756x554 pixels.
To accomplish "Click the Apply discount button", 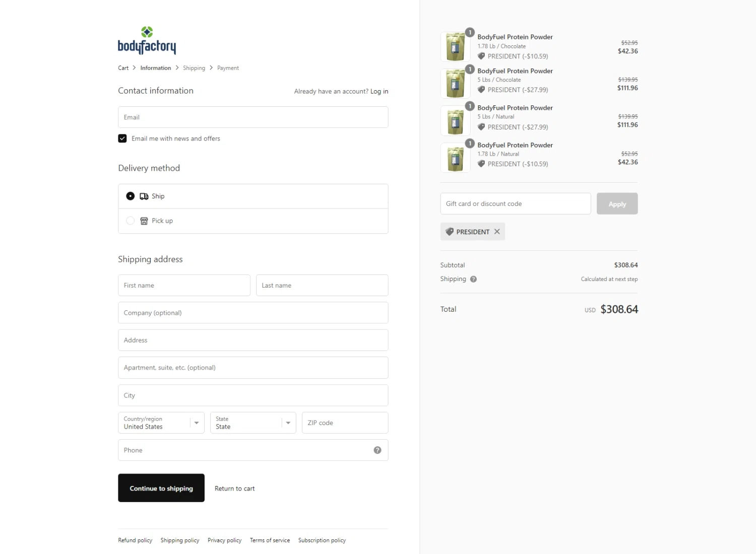I will [x=617, y=204].
